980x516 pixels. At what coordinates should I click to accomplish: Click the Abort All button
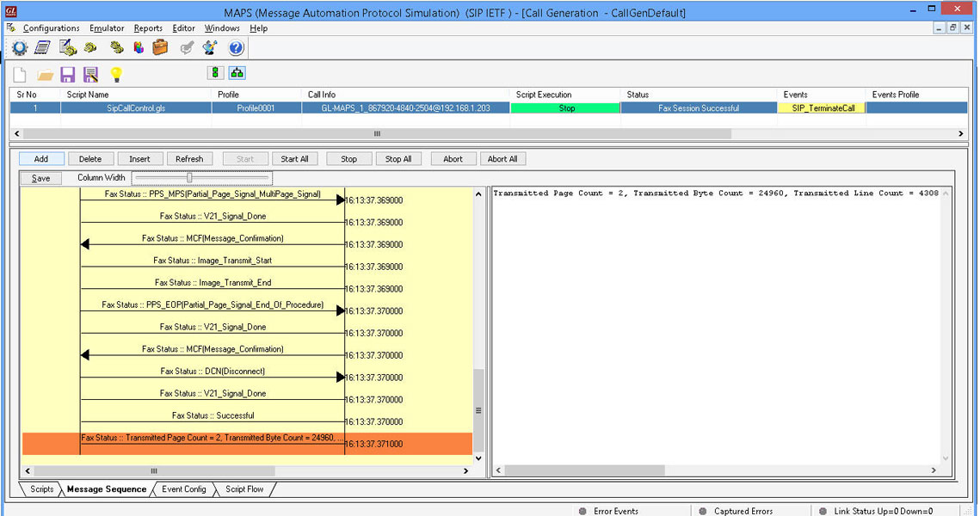[502, 159]
